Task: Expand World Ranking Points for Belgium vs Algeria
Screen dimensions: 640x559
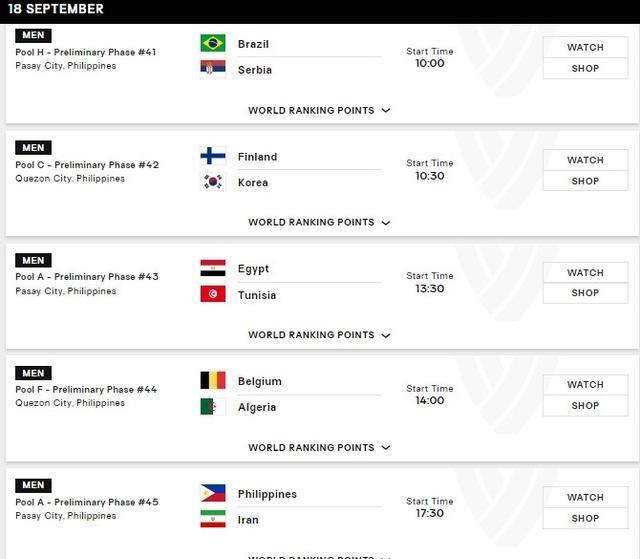Action: click(319, 448)
